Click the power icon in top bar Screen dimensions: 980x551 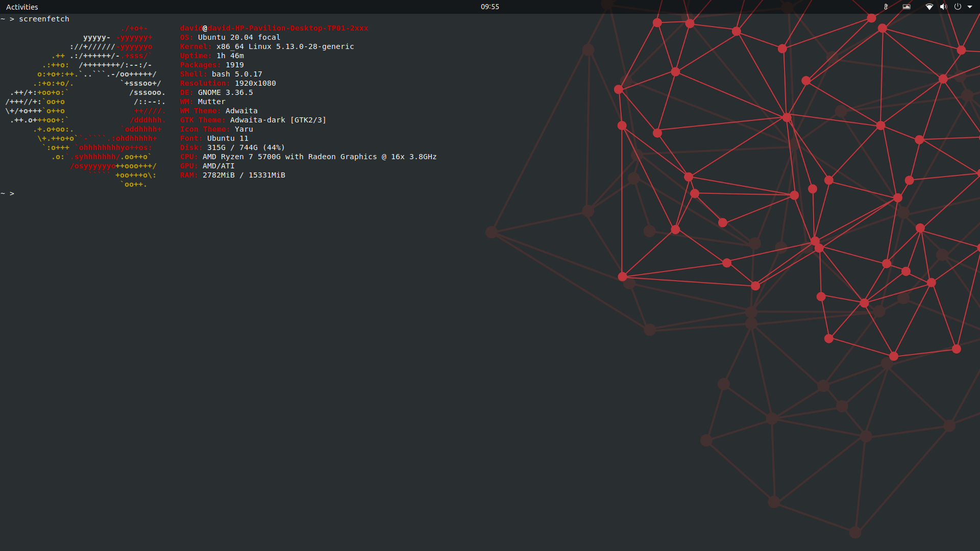tap(958, 7)
